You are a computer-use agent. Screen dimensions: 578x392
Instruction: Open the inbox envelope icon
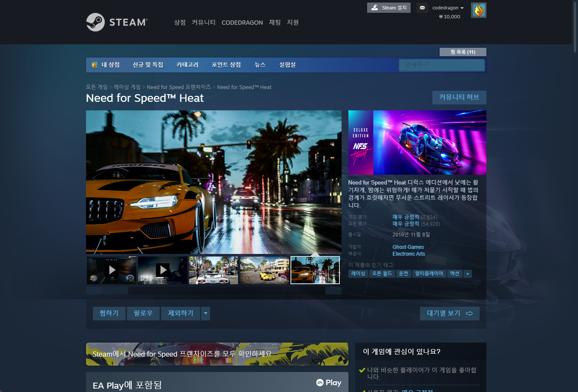pyautogui.click(x=422, y=8)
